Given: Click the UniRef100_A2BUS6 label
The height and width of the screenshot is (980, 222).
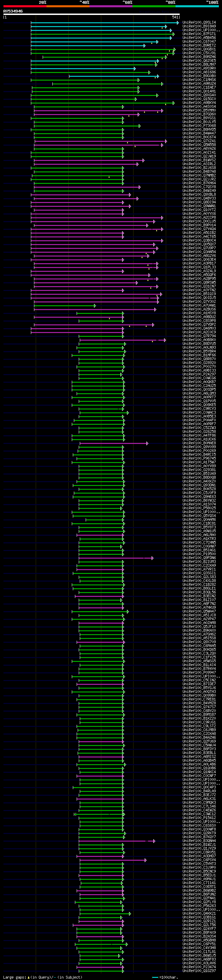Looking at the screenshot, I should click(x=199, y=309).
